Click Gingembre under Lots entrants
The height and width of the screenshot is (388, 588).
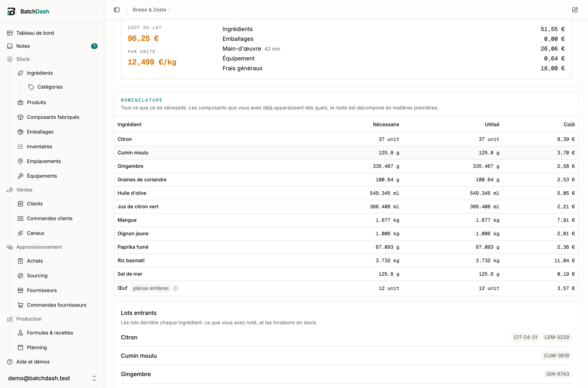point(136,374)
